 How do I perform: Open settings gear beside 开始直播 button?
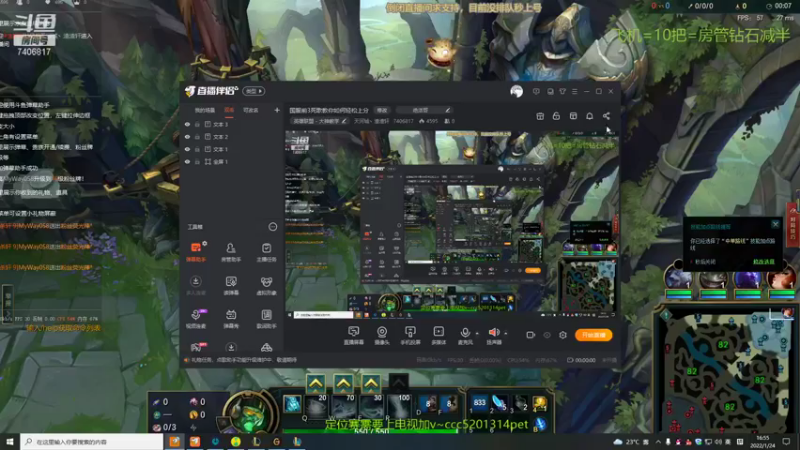(x=563, y=335)
